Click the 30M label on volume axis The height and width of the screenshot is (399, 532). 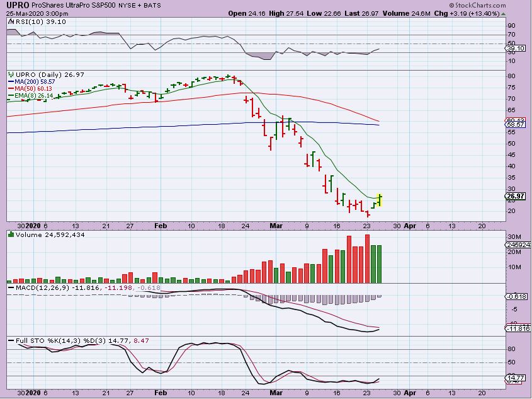[514, 236]
